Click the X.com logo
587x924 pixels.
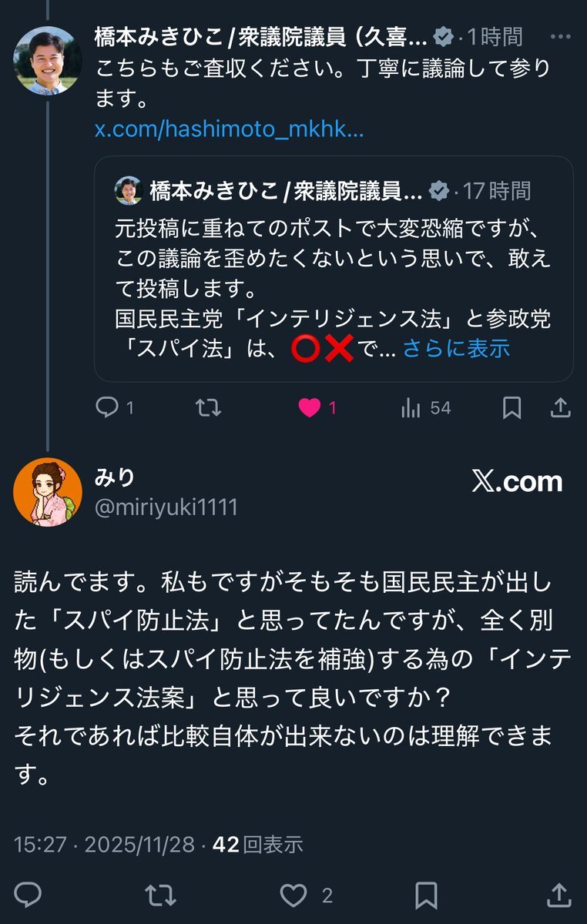pos(517,482)
